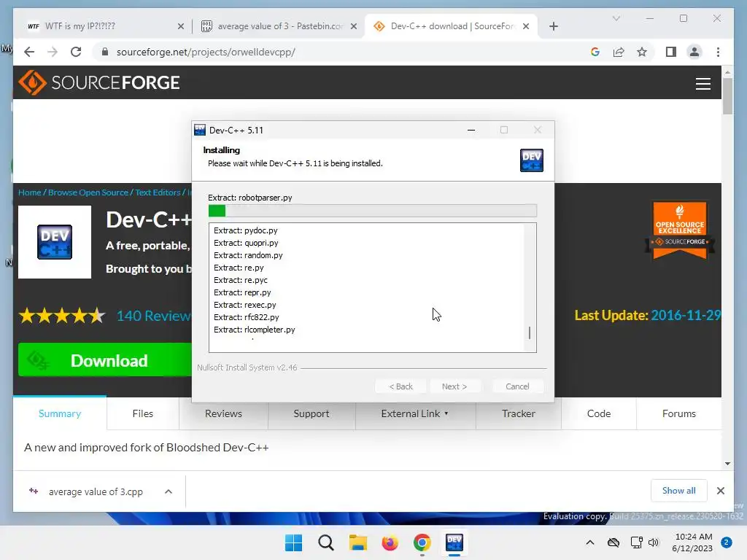Screen dimensions: 747x560
Task: Expand the External Link dropdown
Action: point(415,413)
